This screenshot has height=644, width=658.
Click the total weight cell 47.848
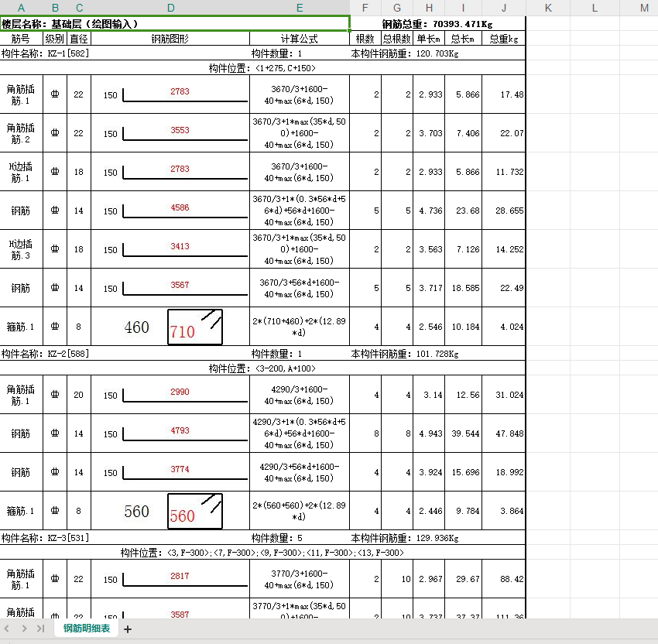pyautogui.click(x=504, y=433)
